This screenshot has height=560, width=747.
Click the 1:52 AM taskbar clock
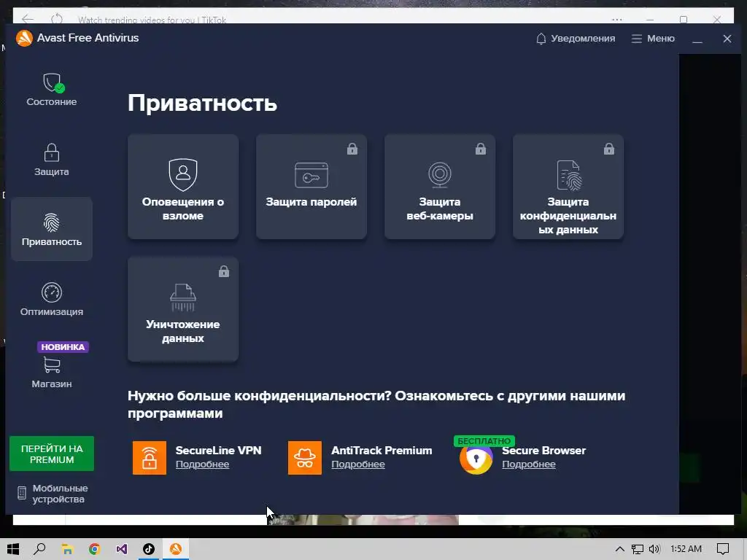click(x=686, y=549)
